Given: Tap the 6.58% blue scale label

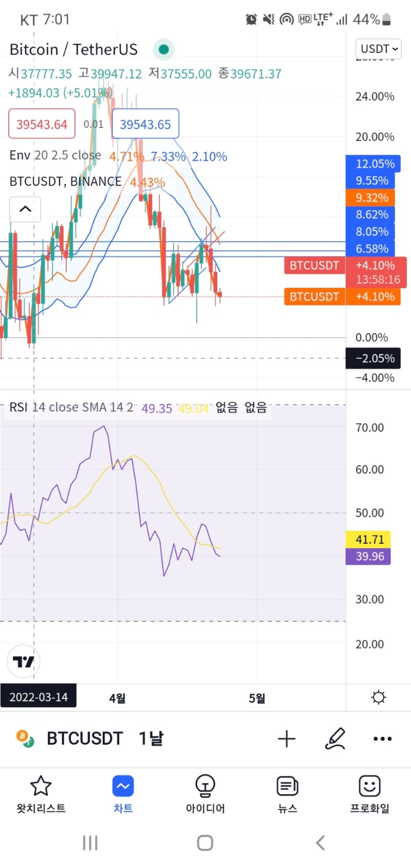Looking at the screenshot, I should 371,249.
